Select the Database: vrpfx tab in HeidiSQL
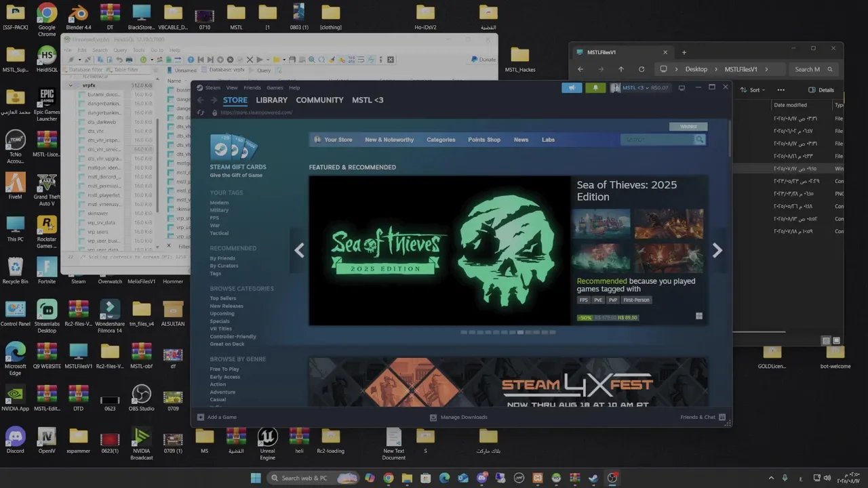The image size is (868, 488). [222, 70]
